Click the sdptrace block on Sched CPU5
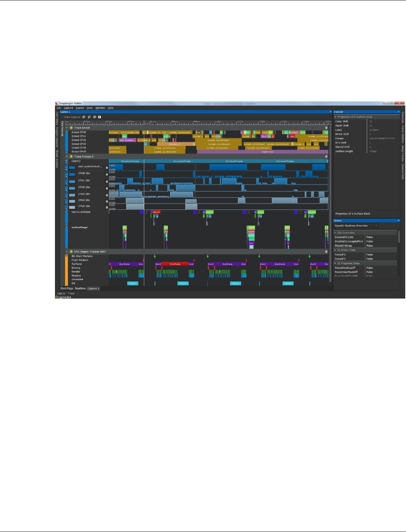The height and width of the screenshot is (532, 406). (x=262, y=152)
